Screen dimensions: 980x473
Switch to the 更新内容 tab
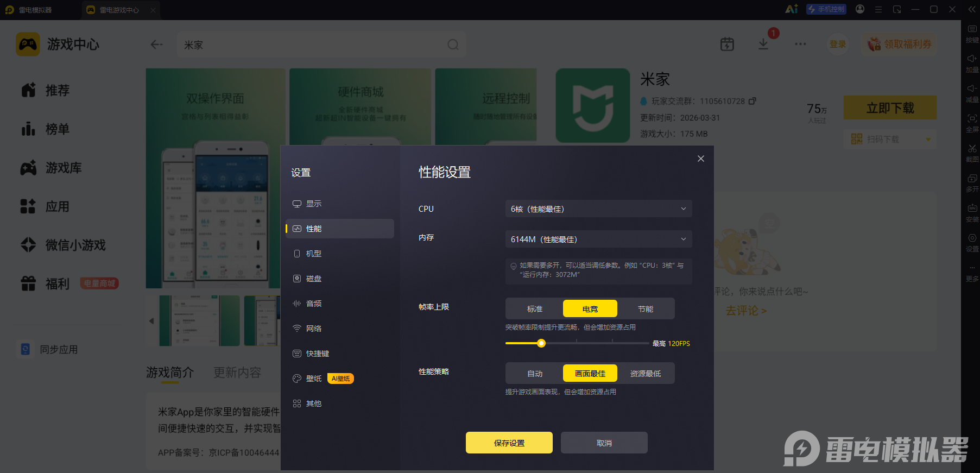[237, 373]
